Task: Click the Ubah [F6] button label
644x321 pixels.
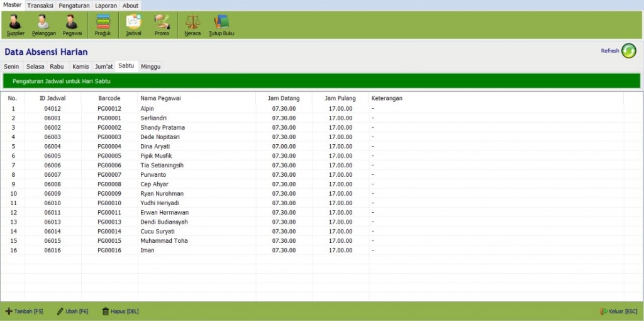Action: (x=77, y=312)
